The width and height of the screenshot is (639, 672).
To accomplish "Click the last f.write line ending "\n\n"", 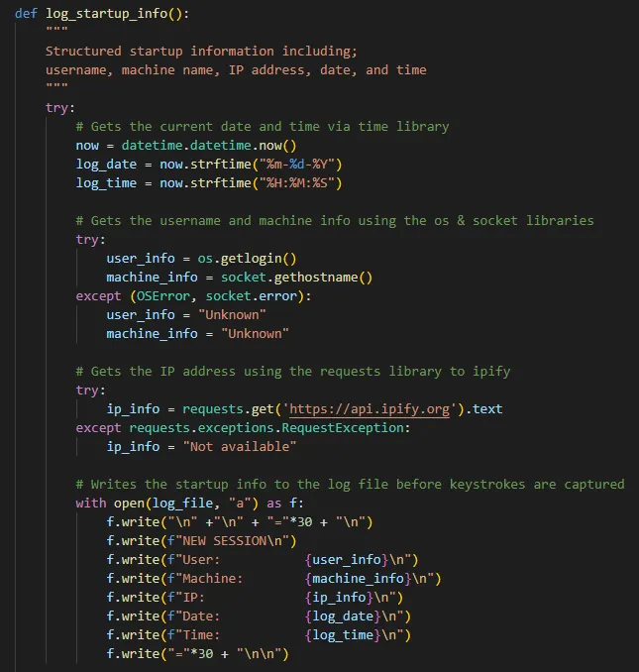I will pyautogui.click(x=197, y=654).
